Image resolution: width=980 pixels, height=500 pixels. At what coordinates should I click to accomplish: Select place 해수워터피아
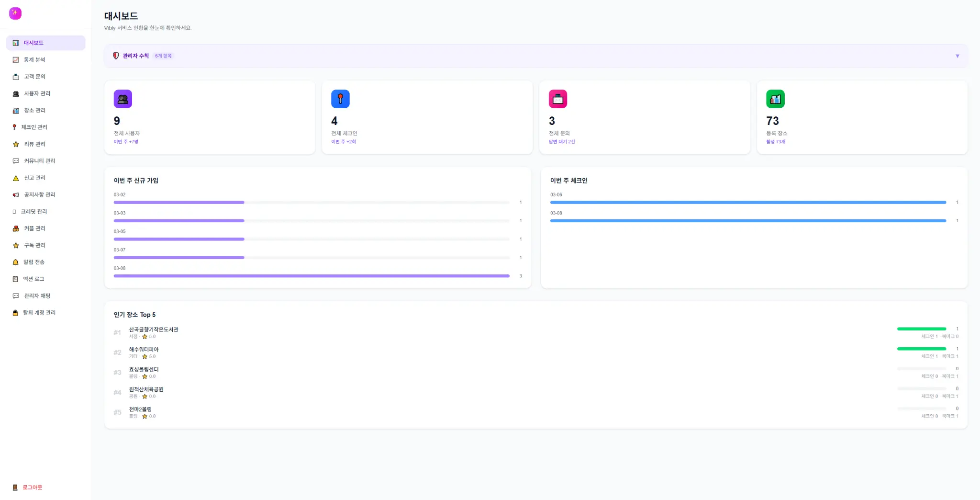(x=144, y=350)
